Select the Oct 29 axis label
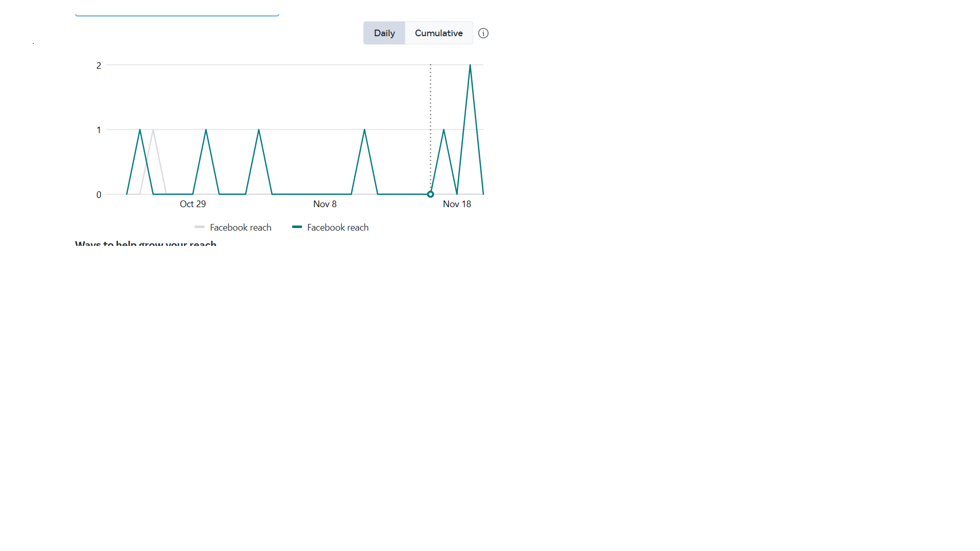The height and width of the screenshot is (551, 980). coord(192,204)
